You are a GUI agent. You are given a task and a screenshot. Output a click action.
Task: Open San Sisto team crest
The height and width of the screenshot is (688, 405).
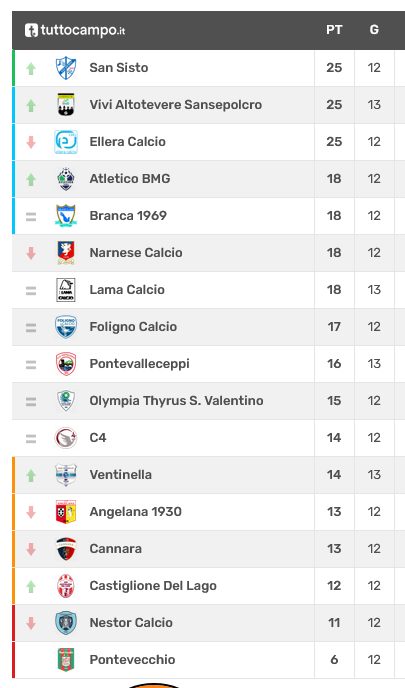(x=66, y=68)
